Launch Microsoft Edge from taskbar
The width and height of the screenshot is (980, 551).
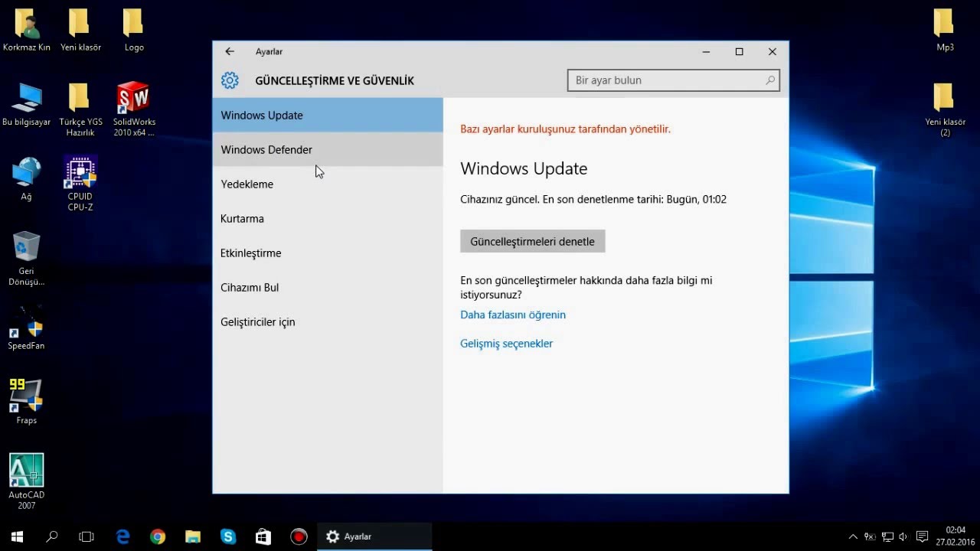coord(122,537)
